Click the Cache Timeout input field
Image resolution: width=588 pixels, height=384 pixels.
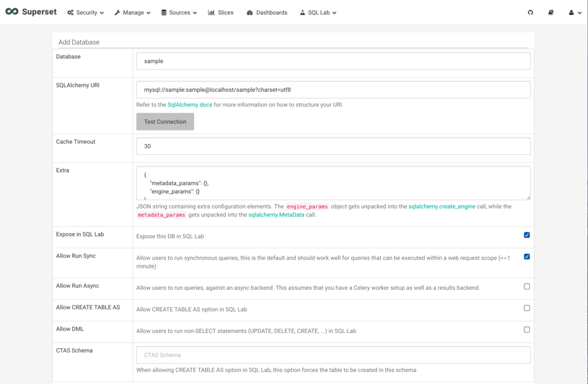point(333,146)
